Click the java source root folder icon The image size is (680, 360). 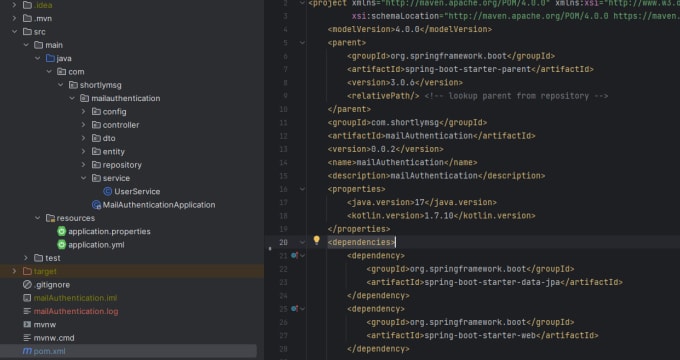[x=50, y=58]
